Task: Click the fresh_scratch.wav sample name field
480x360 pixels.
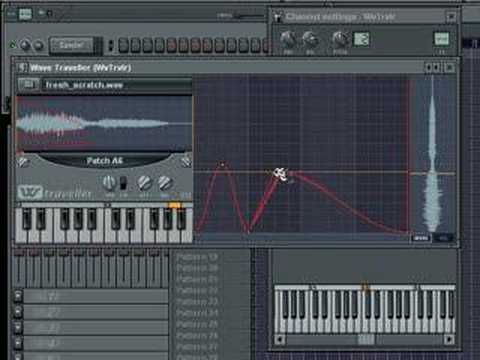Action: pyautogui.click(x=117, y=85)
